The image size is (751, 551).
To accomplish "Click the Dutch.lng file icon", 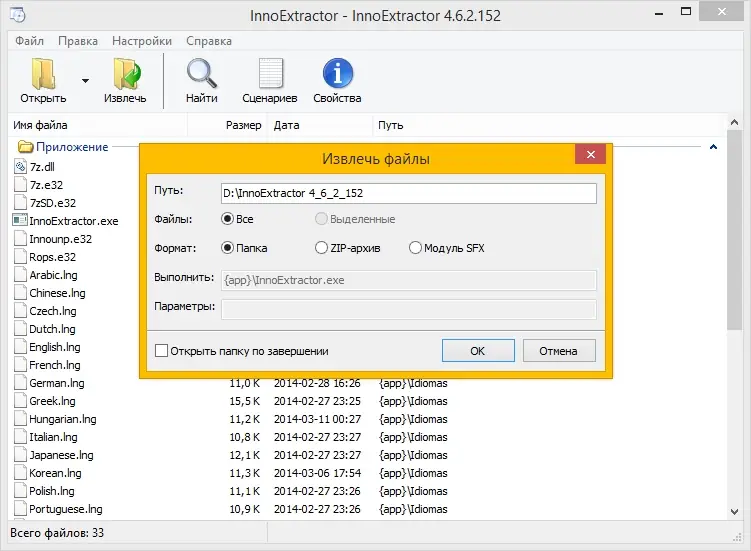I will point(20,329).
